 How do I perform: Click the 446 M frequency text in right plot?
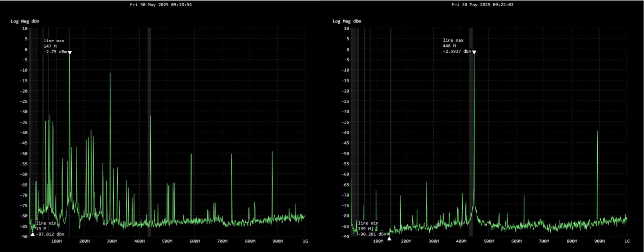tap(449, 46)
